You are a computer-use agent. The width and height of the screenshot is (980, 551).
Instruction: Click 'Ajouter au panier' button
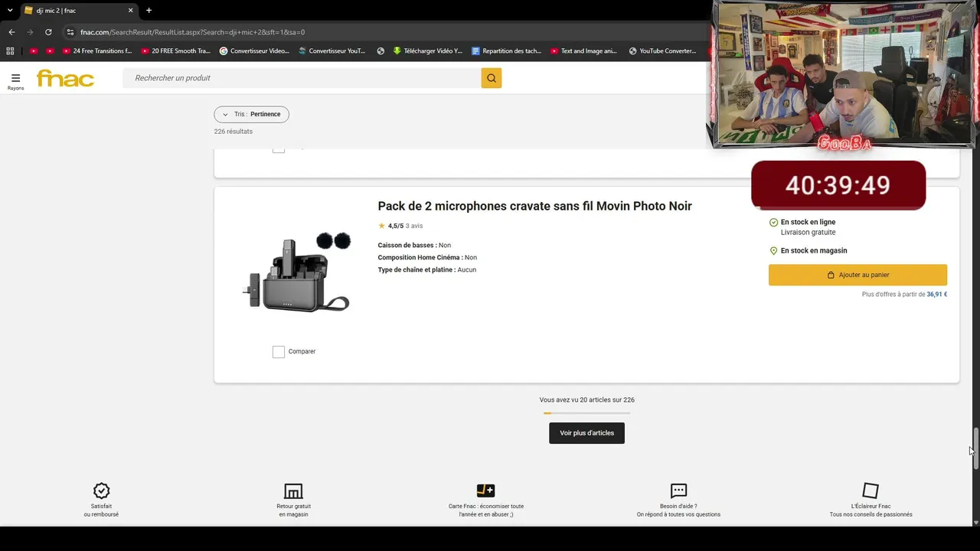[857, 275]
